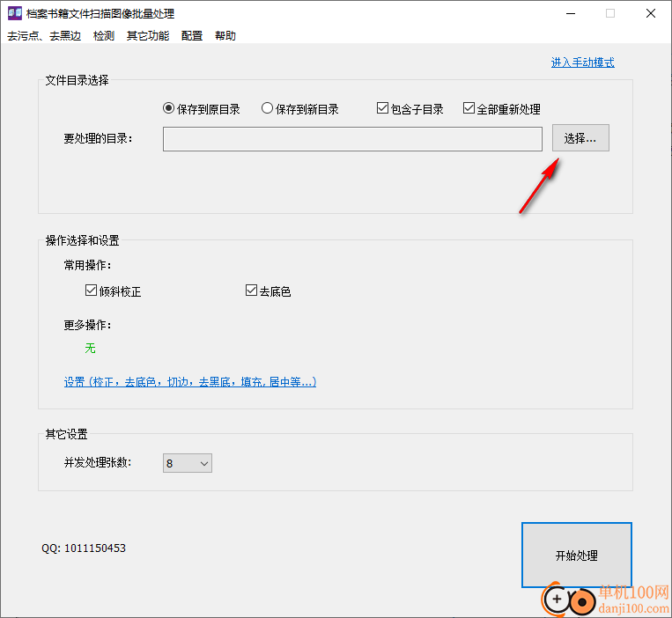Open the 设置 (校正，去底色，切边...) link

point(190,381)
